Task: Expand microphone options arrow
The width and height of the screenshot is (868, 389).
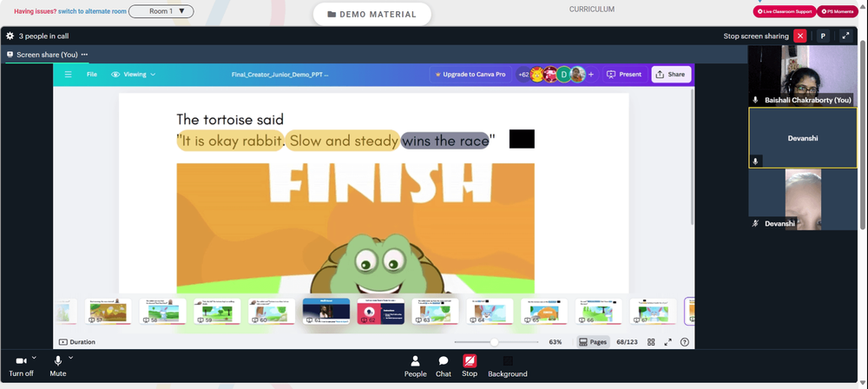Action: [71, 358]
